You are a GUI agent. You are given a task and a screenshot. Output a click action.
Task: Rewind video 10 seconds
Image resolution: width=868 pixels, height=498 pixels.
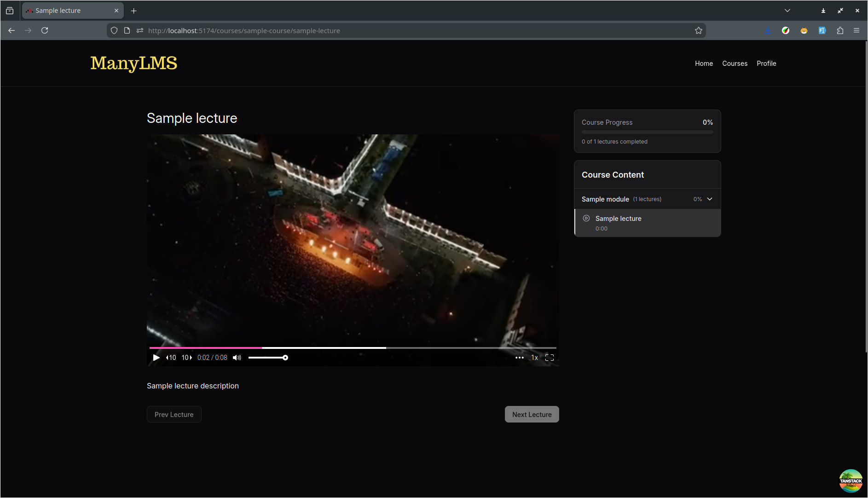pyautogui.click(x=171, y=358)
